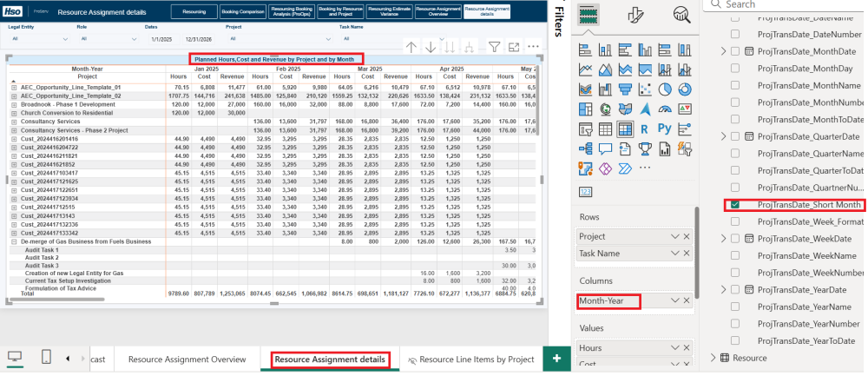Expand the Resource table in Fields
868x376 pixels.
tap(713, 358)
